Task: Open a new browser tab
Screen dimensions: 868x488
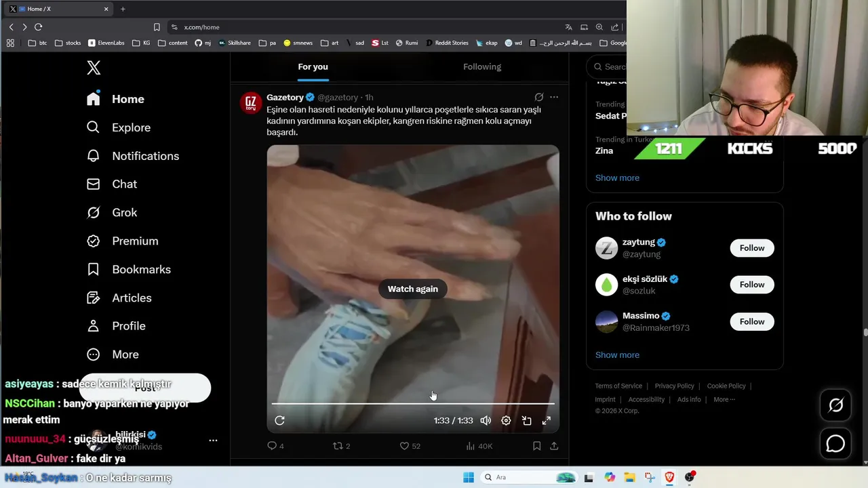Action: (x=123, y=9)
